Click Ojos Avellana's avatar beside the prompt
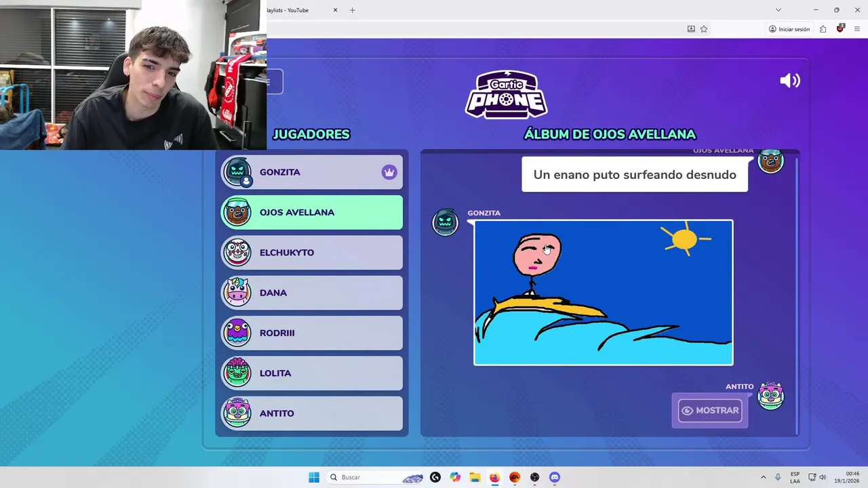 pos(770,161)
